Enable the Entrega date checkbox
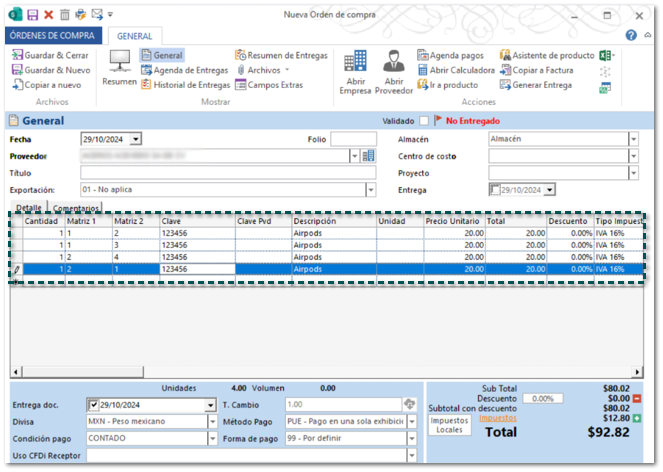 click(x=494, y=189)
